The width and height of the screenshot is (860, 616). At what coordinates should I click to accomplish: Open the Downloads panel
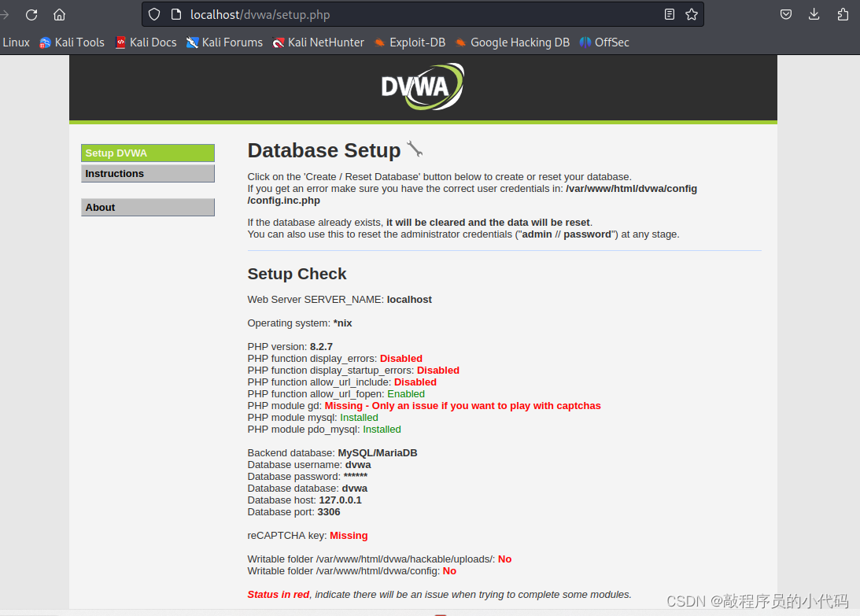pos(814,14)
